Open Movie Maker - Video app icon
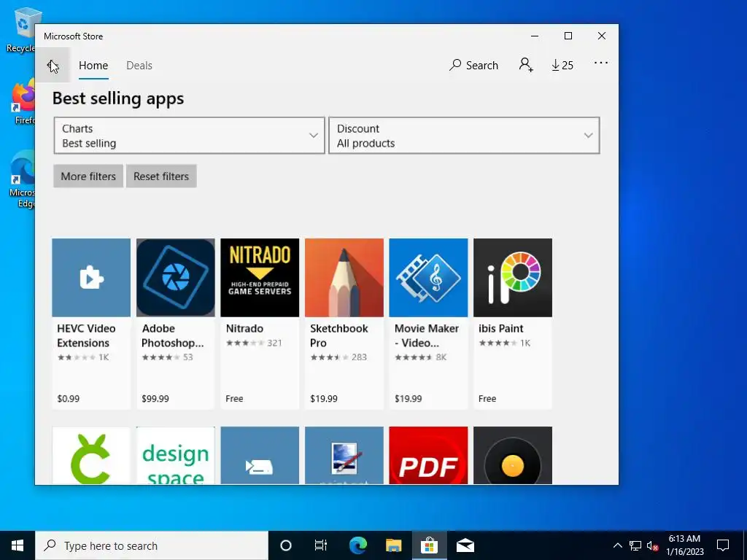 click(428, 278)
